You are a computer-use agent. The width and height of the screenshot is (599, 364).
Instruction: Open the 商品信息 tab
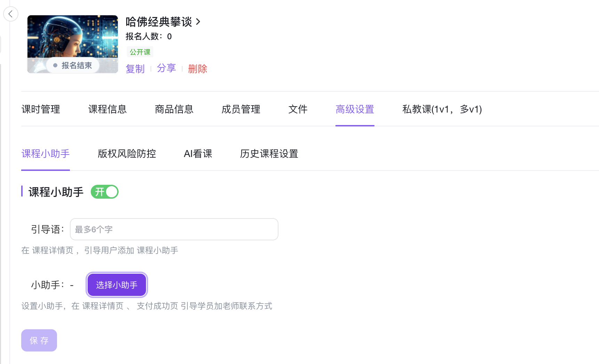[x=174, y=109]
